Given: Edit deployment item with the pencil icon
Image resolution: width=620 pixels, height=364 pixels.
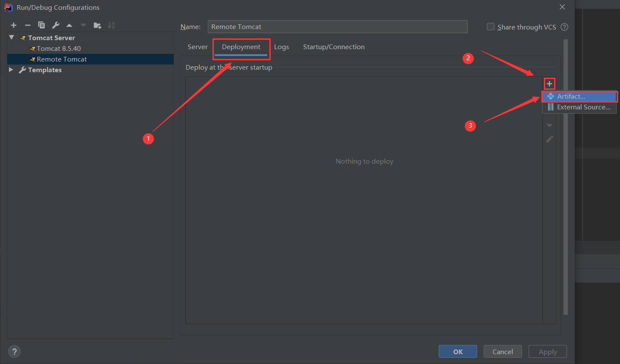Looking at the screenshot, I should coord(549,139).
